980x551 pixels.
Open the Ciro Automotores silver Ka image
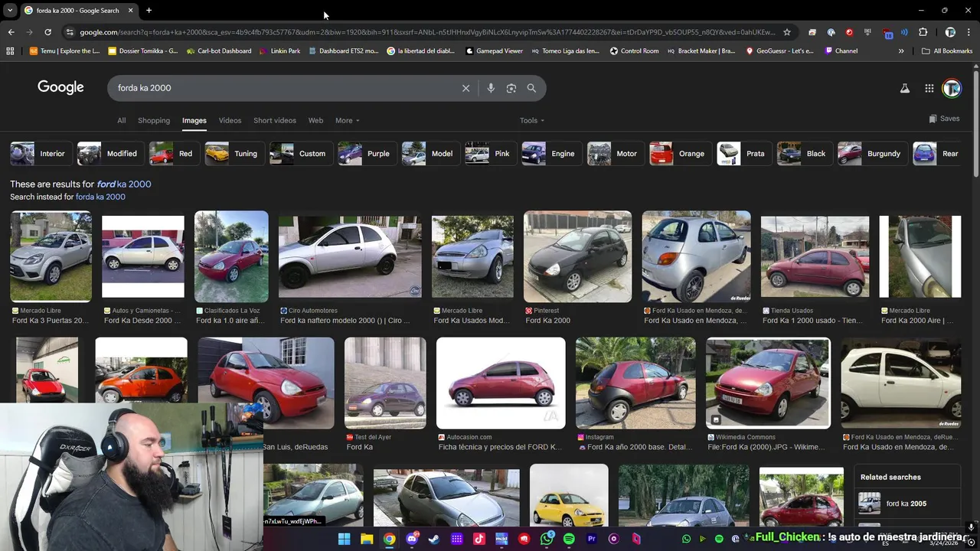pyautogui.click(x=350, y=256)
